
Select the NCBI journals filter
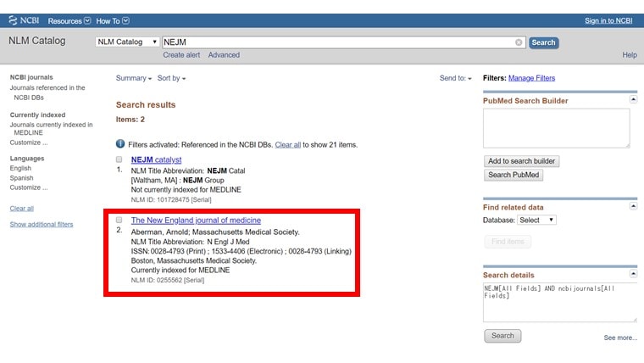pyautogui.click(x=31, y=77)
